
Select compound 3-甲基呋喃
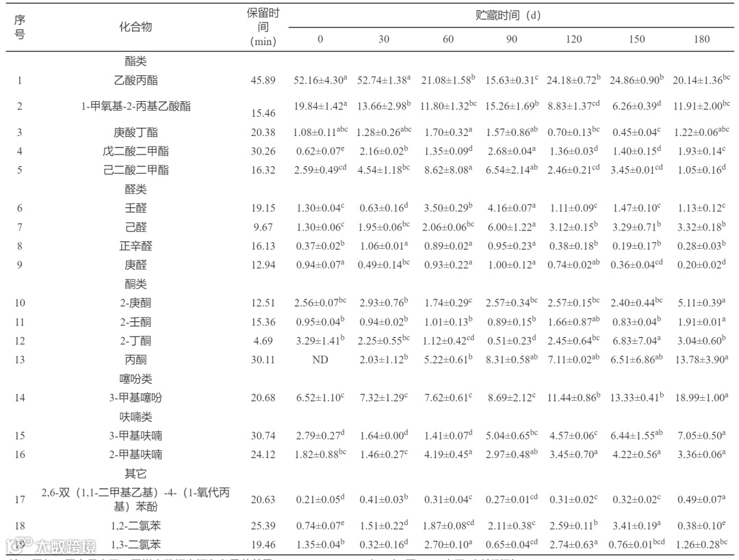pyautogui.click(x=135, y=436)
